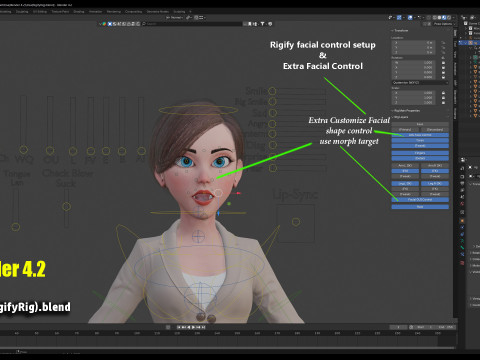Screen dimensions: 480x360
Task: Toggle X-ray icon in viewport header
Action: pos(429,17)
